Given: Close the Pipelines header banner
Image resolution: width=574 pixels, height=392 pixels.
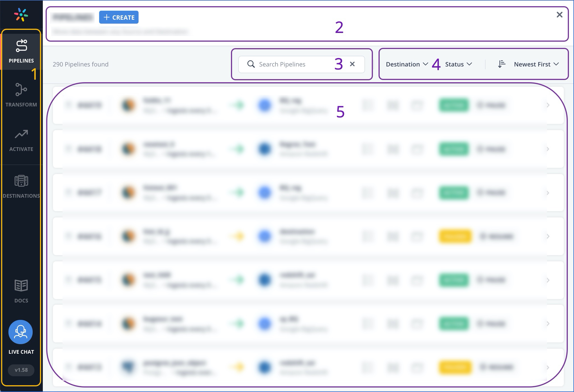Looking at the screenshot, I should [559, 15].
